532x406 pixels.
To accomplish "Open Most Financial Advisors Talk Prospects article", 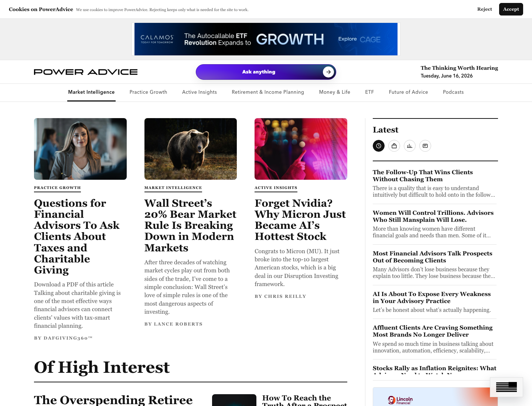I will 432,257.
